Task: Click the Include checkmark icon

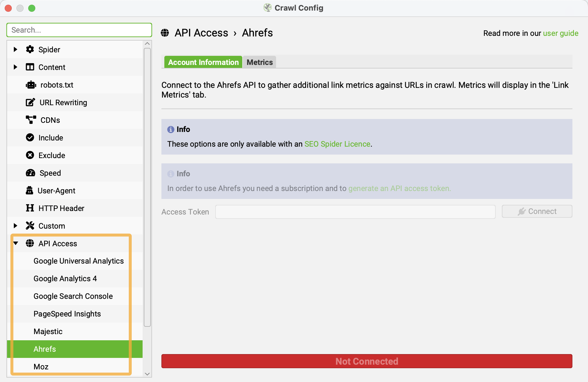Action: (30, 138)
